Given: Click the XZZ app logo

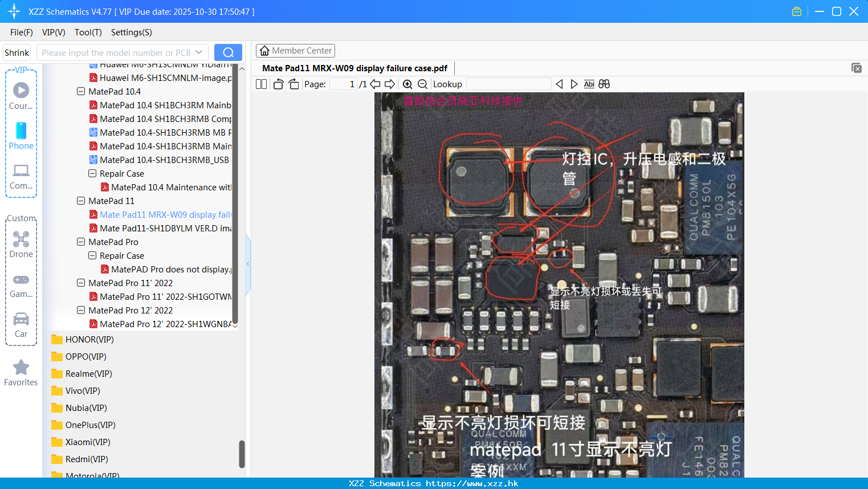Looking at the screenshot, I should point(14,11).
